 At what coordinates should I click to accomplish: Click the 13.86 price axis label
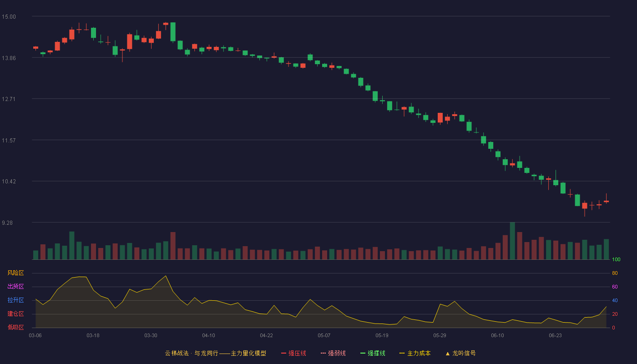(9, 58)
